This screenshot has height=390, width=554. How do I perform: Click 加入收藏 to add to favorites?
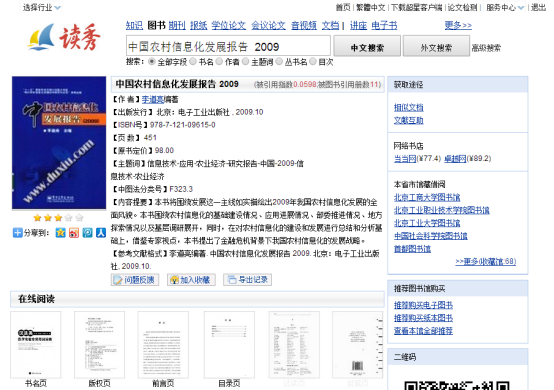(x=191, y=280)
